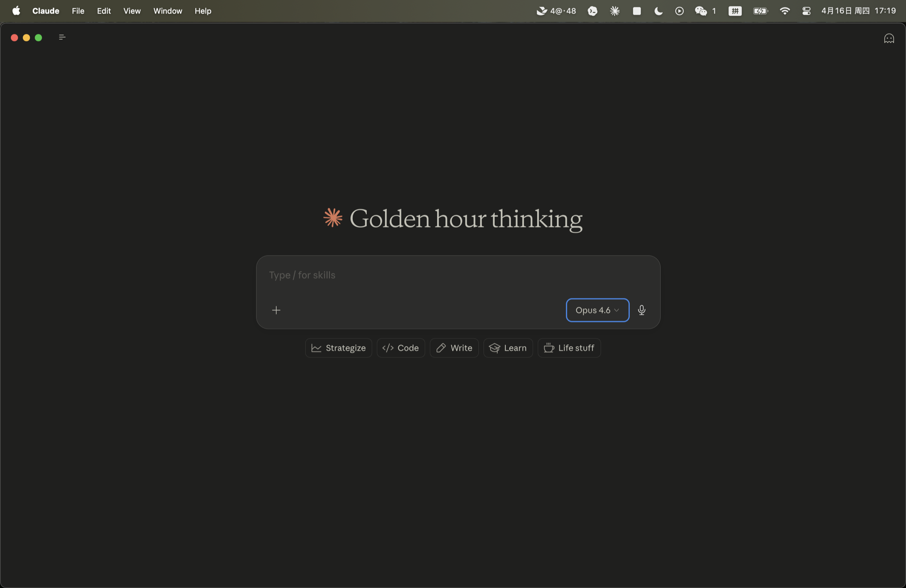This screenshot has height=588, width=906.
Task: Open the View menu
Action: pyautogui.click(x=132, y=11)
